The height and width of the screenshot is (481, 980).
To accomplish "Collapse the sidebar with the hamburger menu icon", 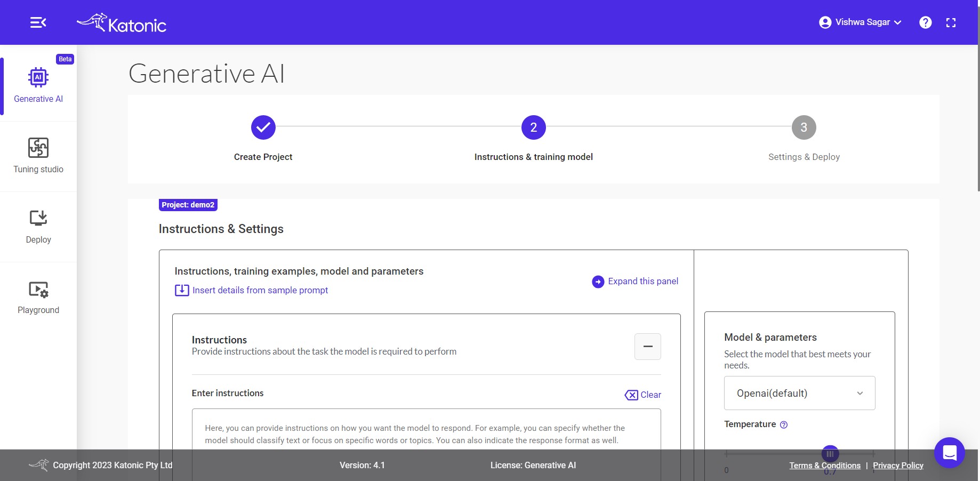I will (38, 22).
